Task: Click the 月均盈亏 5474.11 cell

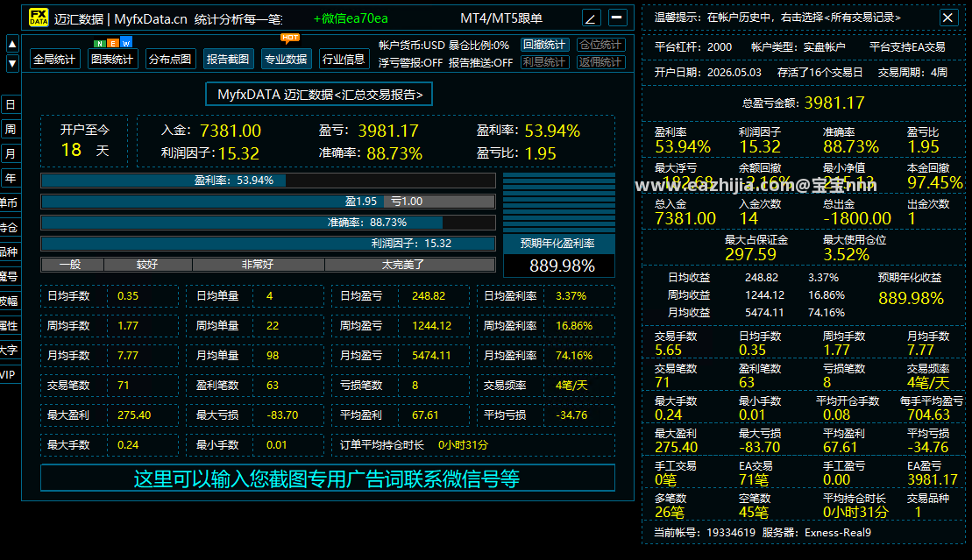Action: 400,355
